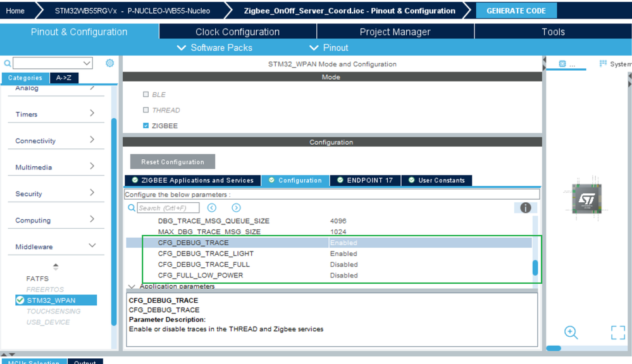
Task: Focus the parameter search field
Action: pyautogui.click(x=168, y=208)
